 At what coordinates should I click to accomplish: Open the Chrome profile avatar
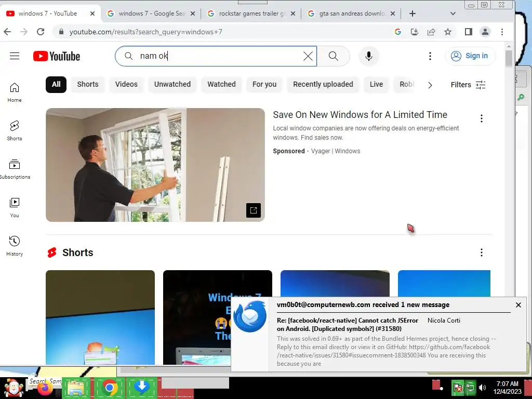coord(485,32)
